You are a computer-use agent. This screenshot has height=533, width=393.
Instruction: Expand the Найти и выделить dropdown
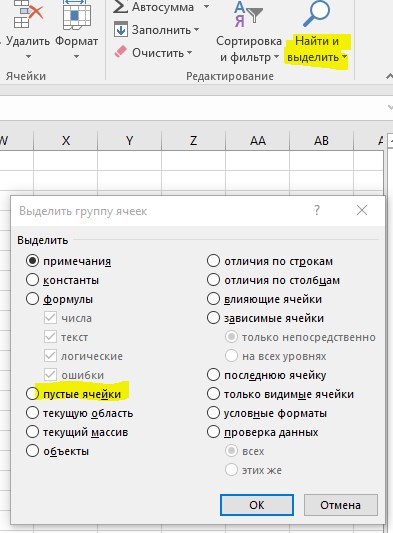344,56
